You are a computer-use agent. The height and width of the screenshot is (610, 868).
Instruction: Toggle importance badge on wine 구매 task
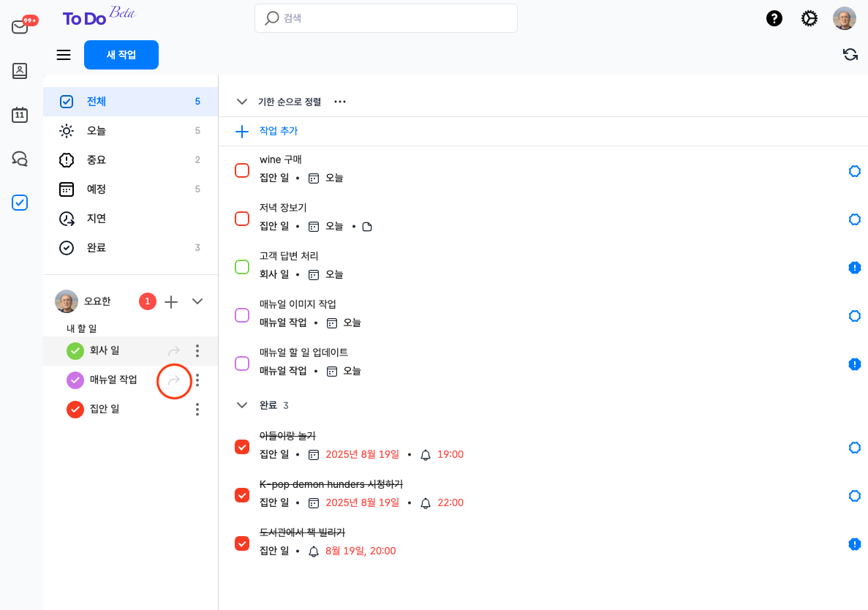click(x=854, y=171)
